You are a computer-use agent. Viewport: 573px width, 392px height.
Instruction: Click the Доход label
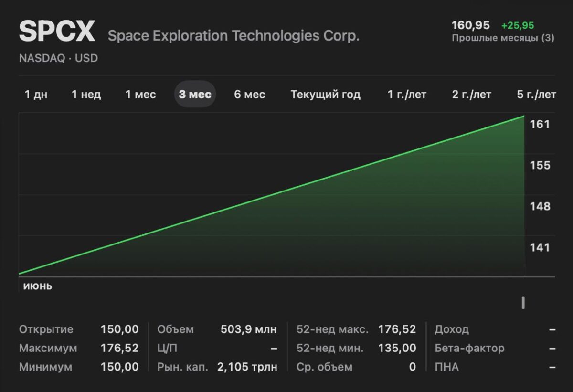coord(452,329)
